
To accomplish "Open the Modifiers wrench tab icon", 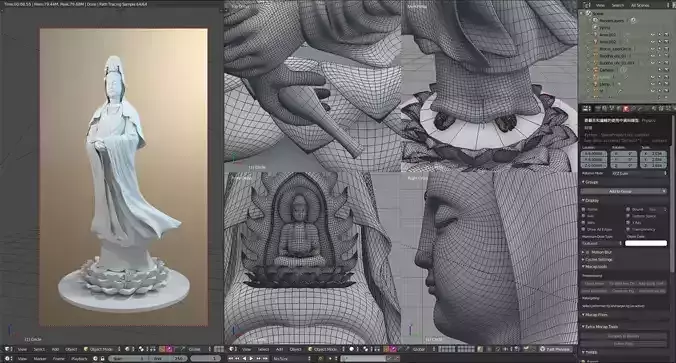I will click(x=640, y=109).
